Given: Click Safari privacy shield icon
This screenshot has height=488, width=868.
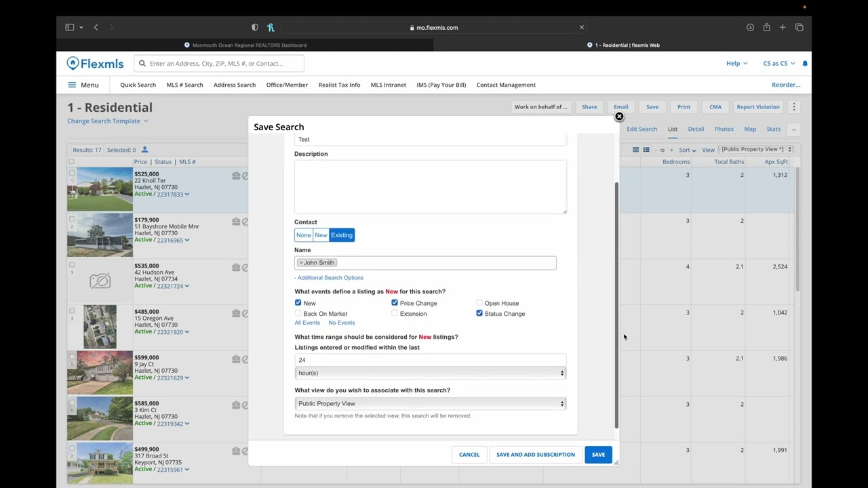Looking at the screenshot, I should point(254,27).
